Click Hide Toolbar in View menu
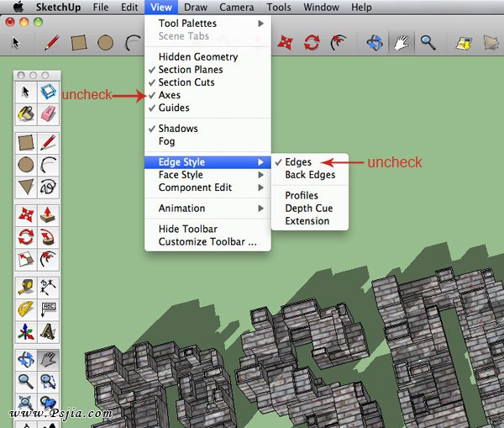 pyautogui.click(x=187, y=229)
